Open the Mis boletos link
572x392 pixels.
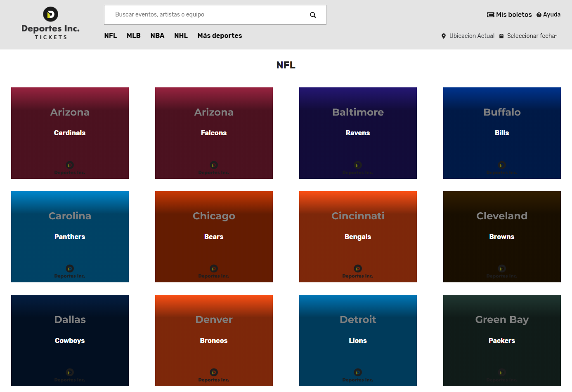coord(514,14)
